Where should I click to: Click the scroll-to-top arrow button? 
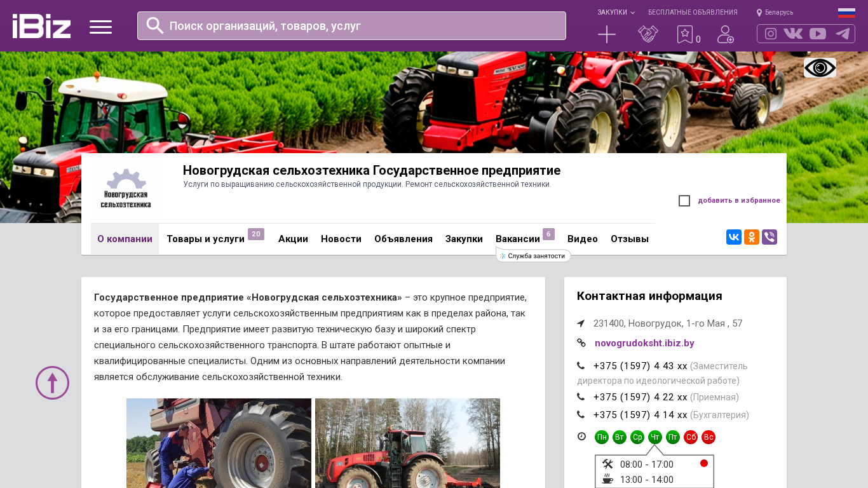pyautogui.click(x=52, y=383)
